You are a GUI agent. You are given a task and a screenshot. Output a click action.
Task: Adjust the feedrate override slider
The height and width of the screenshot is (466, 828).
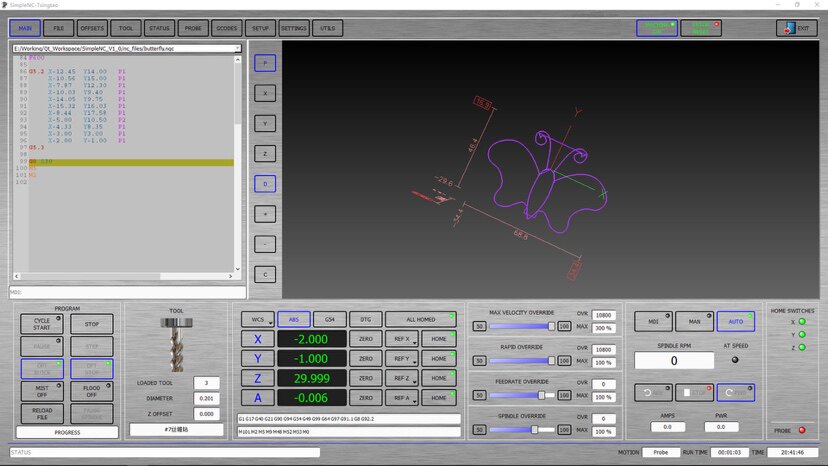(x=522, y=395)
